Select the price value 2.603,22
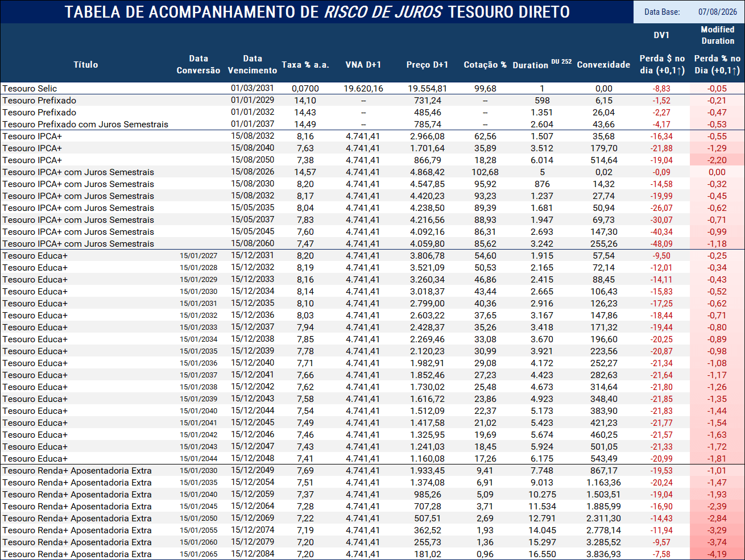 tap(428, 316)
